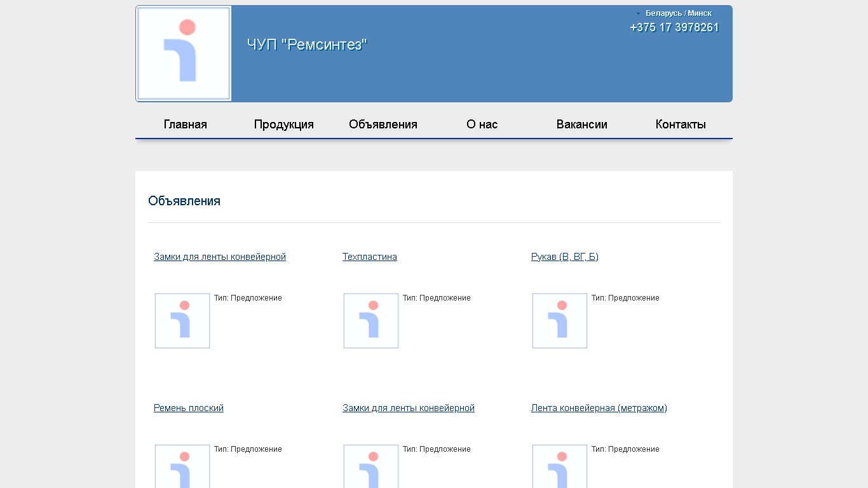868x488 pixels.
Task: Click the Объявления page heading
Action: pyautogui.click(x=184, y=201)
